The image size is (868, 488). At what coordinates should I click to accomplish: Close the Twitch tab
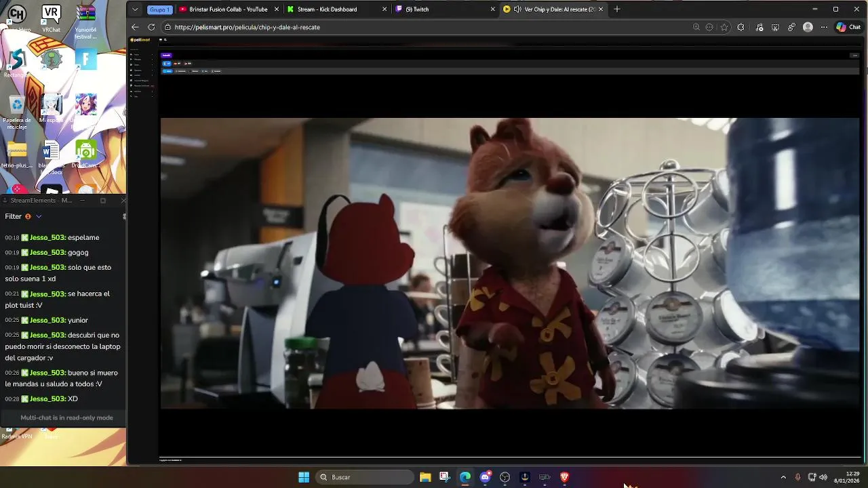pyautogui.click(x=493, y=9)
